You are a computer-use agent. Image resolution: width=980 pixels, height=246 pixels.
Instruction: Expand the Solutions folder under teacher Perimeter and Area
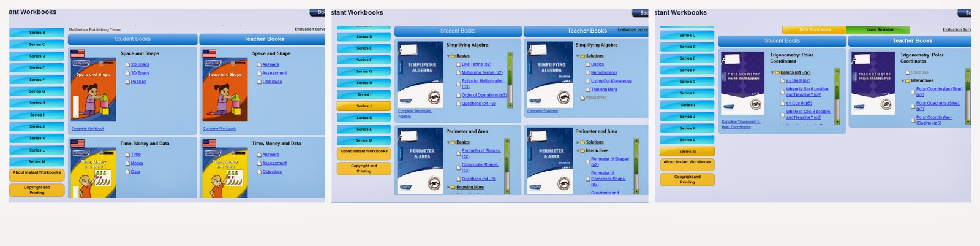(578, 142)
